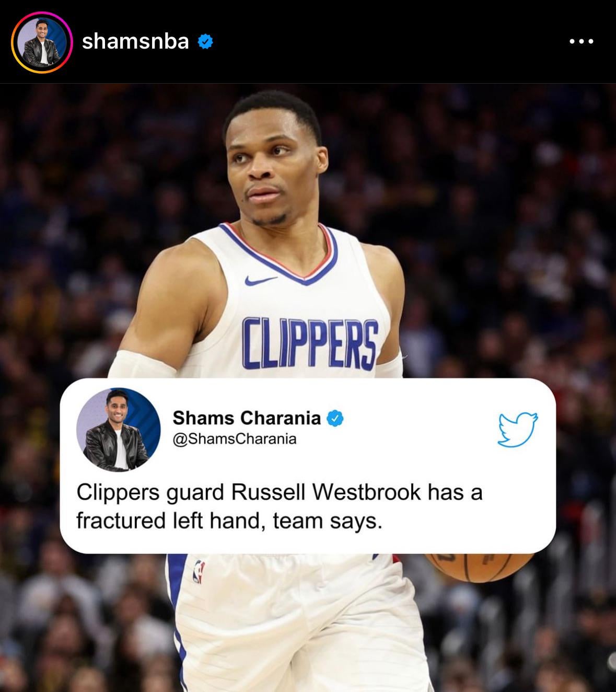Click the blue verified check on tweet
The height and width of the screenshot is (692, 616).
coord(335,418)
